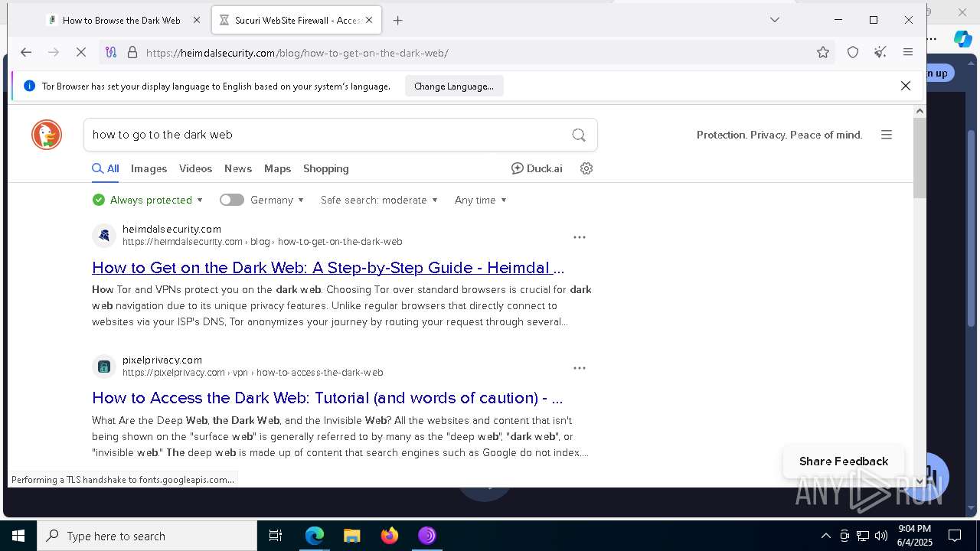Stop loading the page

point(82,52)
